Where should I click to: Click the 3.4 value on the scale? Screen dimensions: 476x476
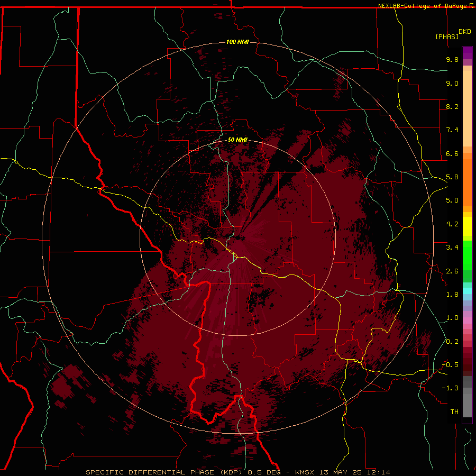click(452, 248)
